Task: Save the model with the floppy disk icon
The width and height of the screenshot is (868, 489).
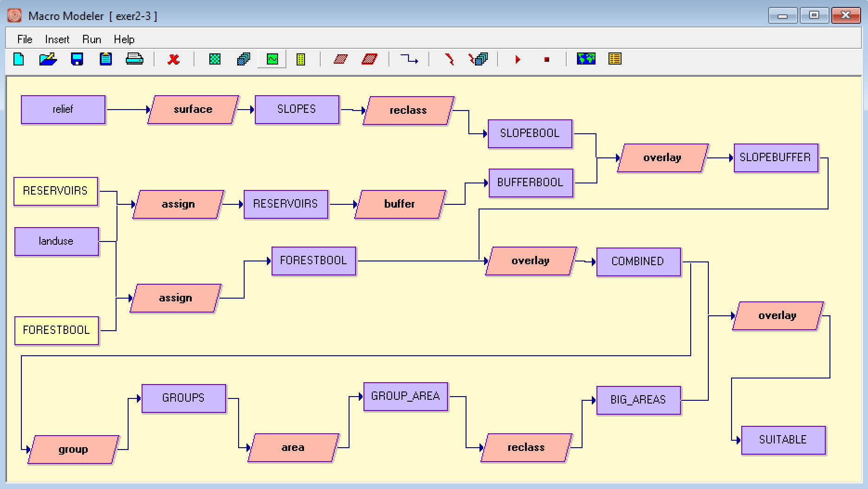Action: [x=77, y=59]
